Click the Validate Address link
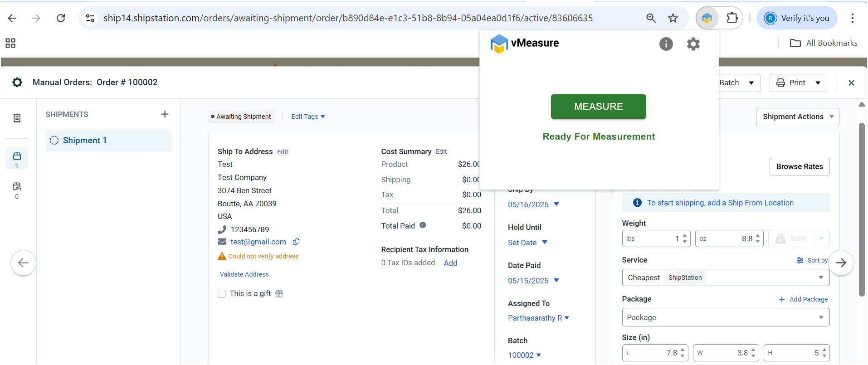 (x=244, y=274)
